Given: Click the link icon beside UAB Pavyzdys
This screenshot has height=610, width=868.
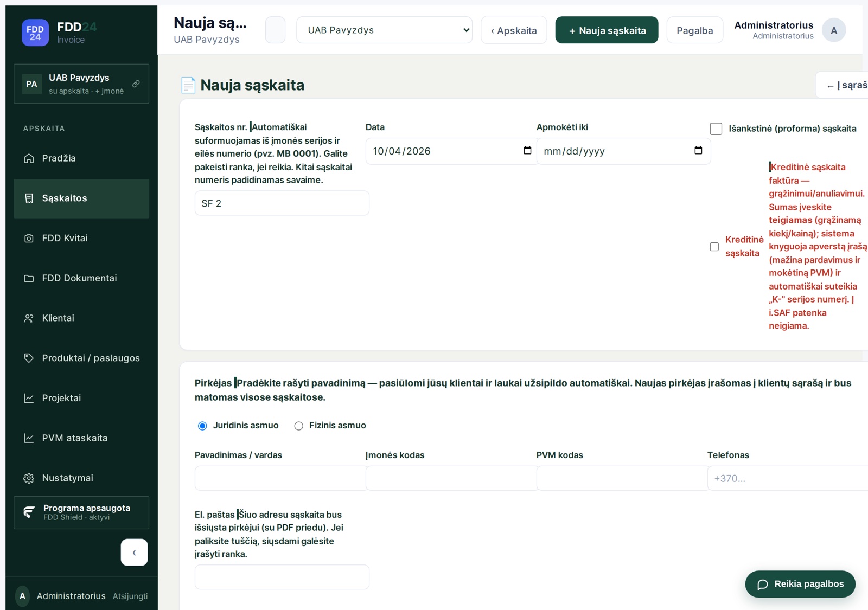Looking at the screenshot, I should click(x=136, y=84).
